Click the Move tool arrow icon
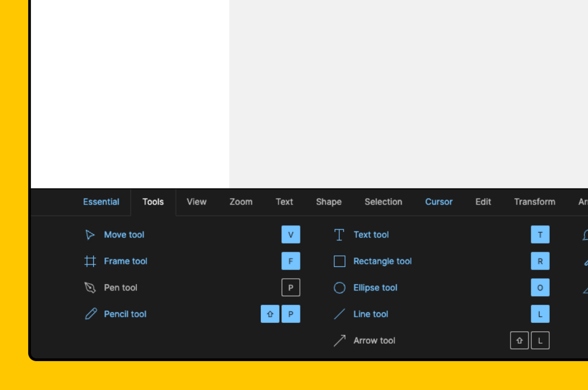 click(90, 235)
